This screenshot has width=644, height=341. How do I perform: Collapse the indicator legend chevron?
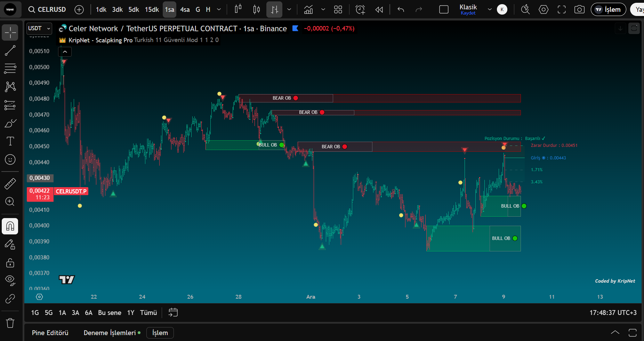[65, 52]
